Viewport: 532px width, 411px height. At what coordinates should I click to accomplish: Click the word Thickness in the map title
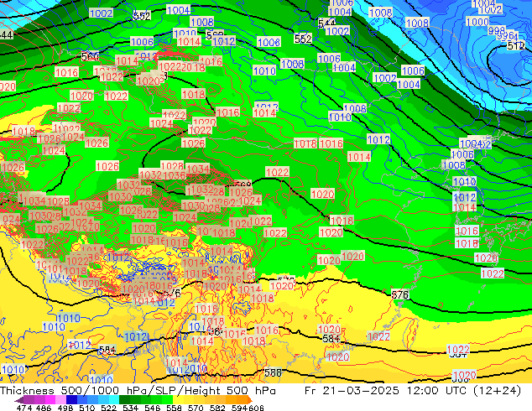(x=27, y=391)
